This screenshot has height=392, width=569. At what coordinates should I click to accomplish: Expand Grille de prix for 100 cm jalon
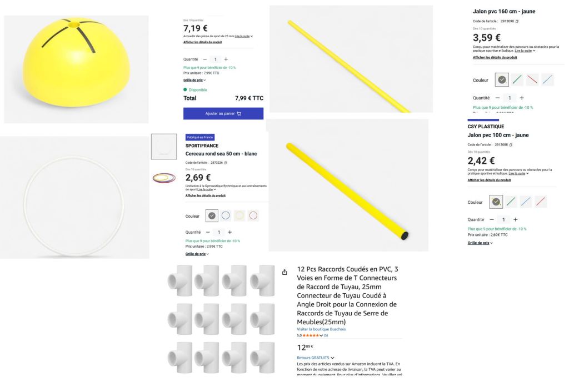[480, 243]
